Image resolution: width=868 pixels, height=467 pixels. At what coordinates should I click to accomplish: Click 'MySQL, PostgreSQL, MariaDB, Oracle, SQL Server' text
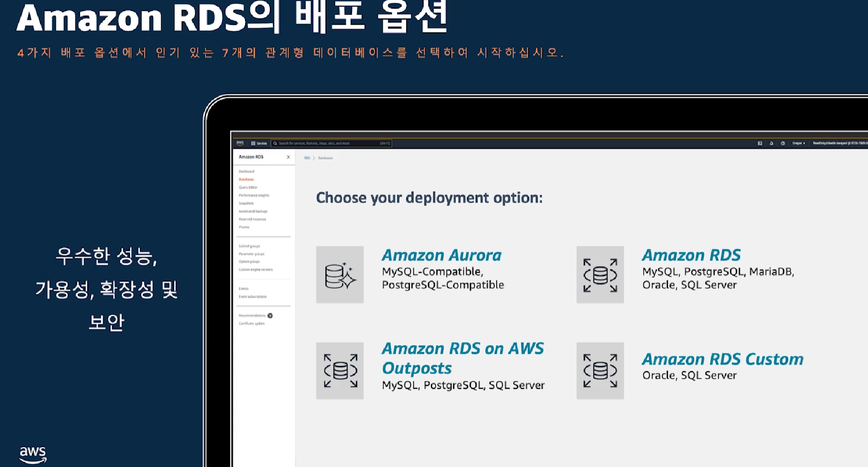(x=718, y=278)
